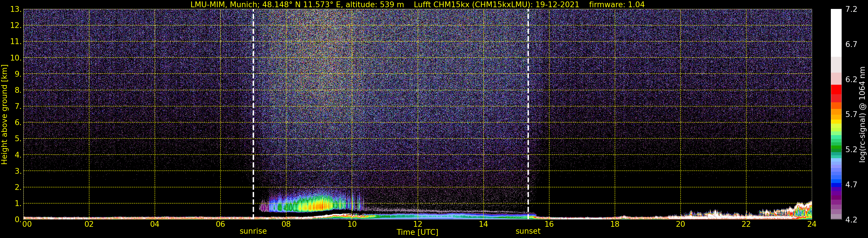Click the 'altitude: 539 m' title text
The width and height of the screenshot is (868, 238).
pos(375,5)
